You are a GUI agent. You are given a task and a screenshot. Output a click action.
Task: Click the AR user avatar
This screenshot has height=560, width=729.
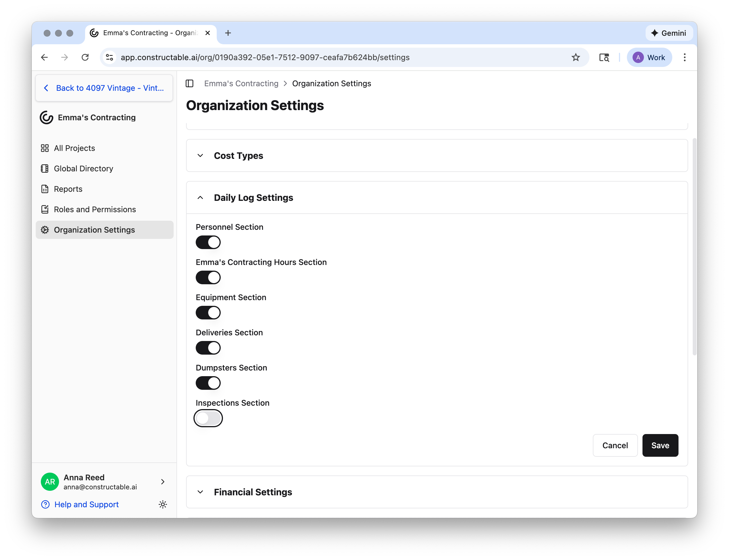[x=50, y=482]
